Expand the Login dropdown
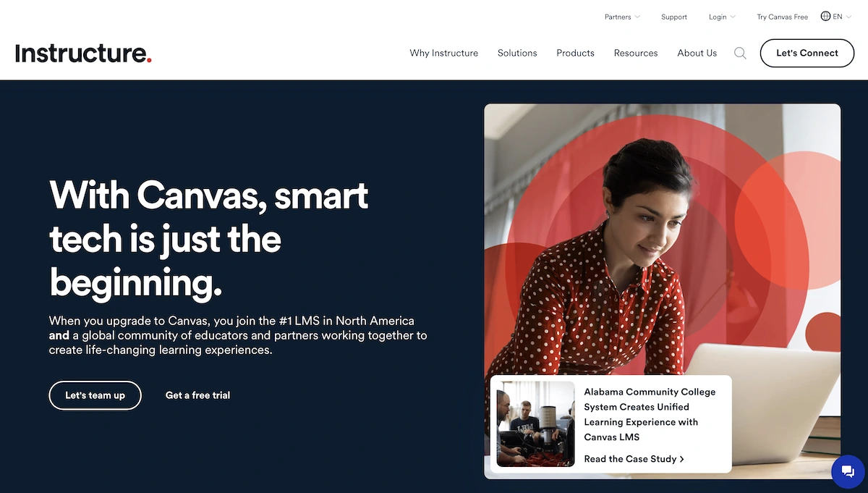The height and width of the screenshot is (493, 868). pos(722,17)
